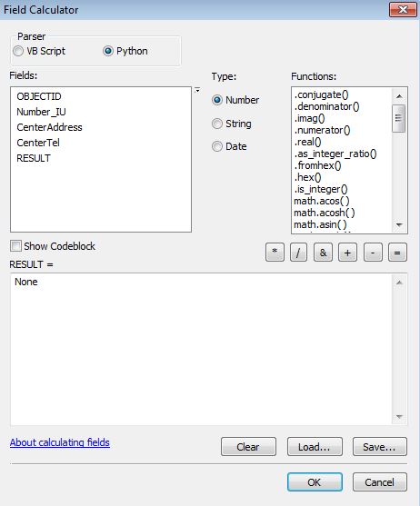Insert the equals operator button
This screenshot has width=420, height=506.
point(397,253)
